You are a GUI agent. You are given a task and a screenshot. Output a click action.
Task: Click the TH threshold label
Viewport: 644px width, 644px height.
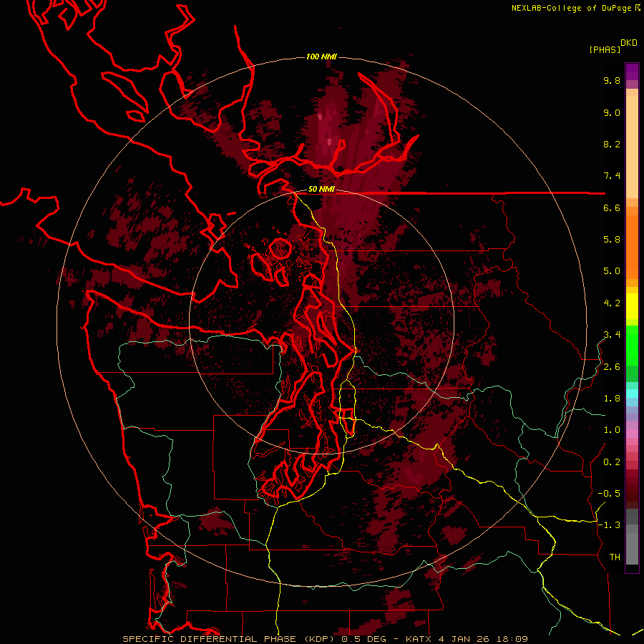coord(615,557)
